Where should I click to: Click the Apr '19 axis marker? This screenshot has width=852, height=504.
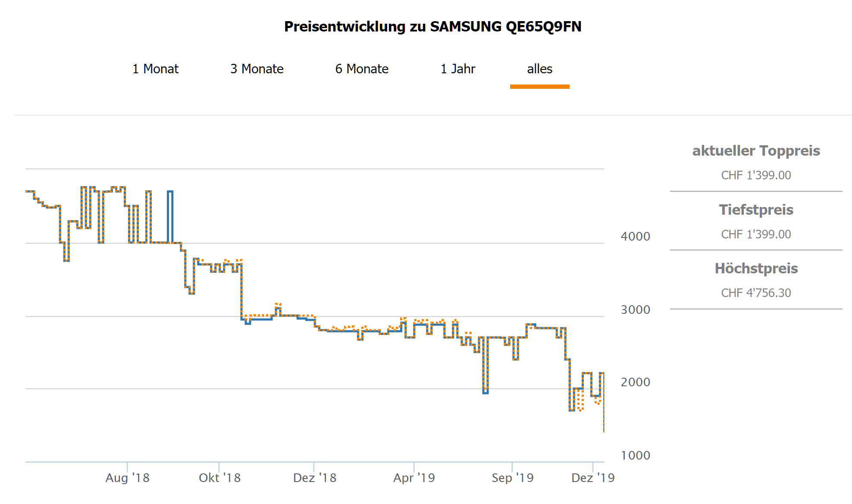click(414, 478)
